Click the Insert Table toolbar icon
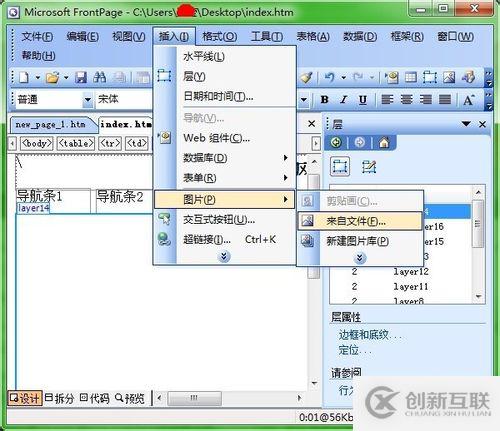Viewport: 500px width, 431px height. coord(411,78)
